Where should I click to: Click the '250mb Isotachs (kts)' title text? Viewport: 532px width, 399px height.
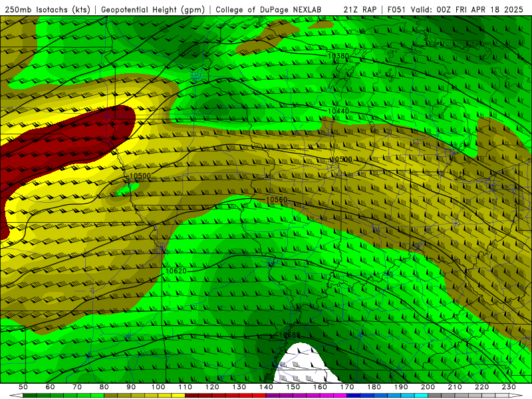point(47,10)
